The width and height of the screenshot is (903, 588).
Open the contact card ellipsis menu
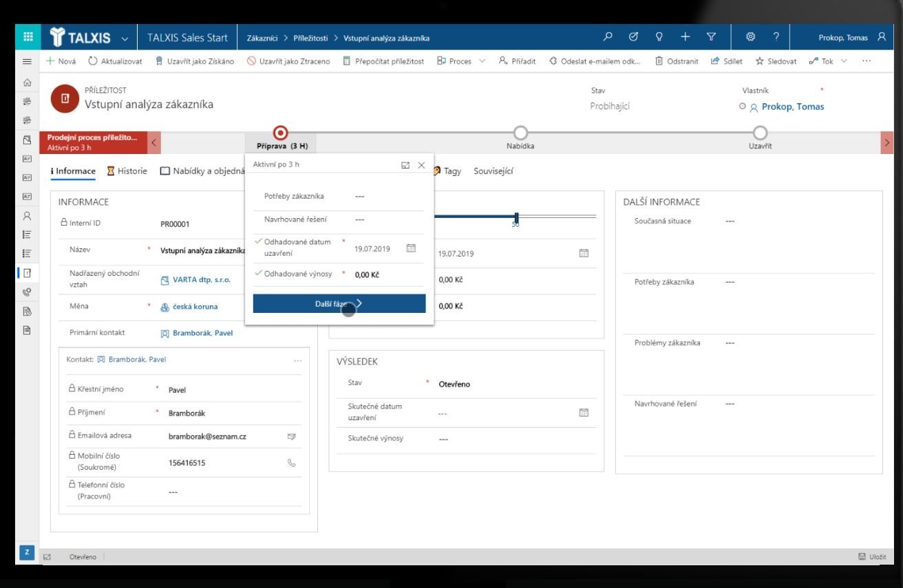297,360
